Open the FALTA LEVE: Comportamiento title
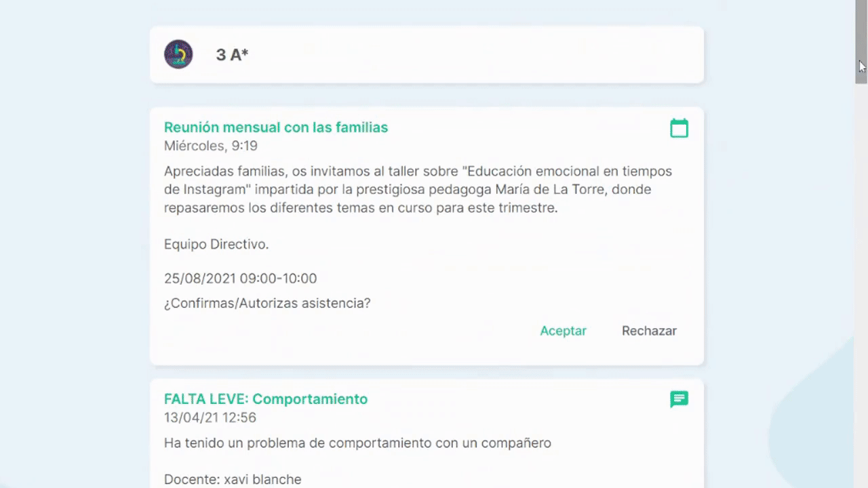868x488 pixels. tap(266, 399)
